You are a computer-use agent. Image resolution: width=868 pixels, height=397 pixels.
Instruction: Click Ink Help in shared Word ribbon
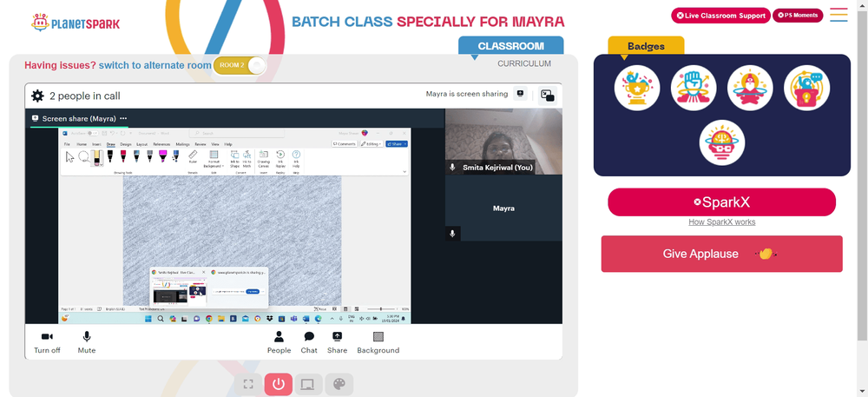[296, 160]
